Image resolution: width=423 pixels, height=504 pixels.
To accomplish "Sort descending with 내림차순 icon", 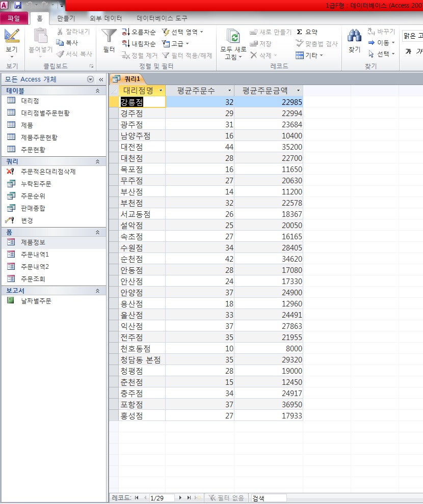I will pyautogui.click(x=126, y=44).
